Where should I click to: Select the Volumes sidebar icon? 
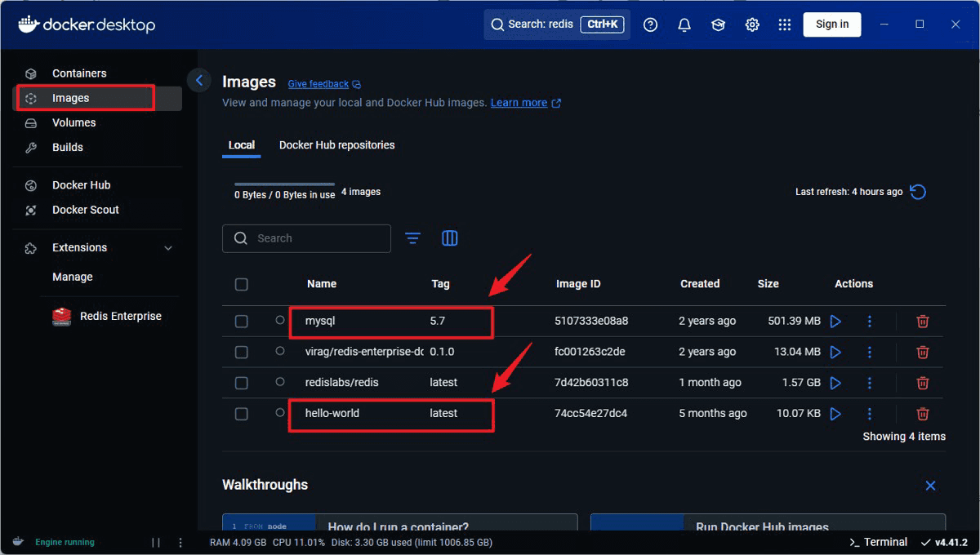click(x=30, y=122)
